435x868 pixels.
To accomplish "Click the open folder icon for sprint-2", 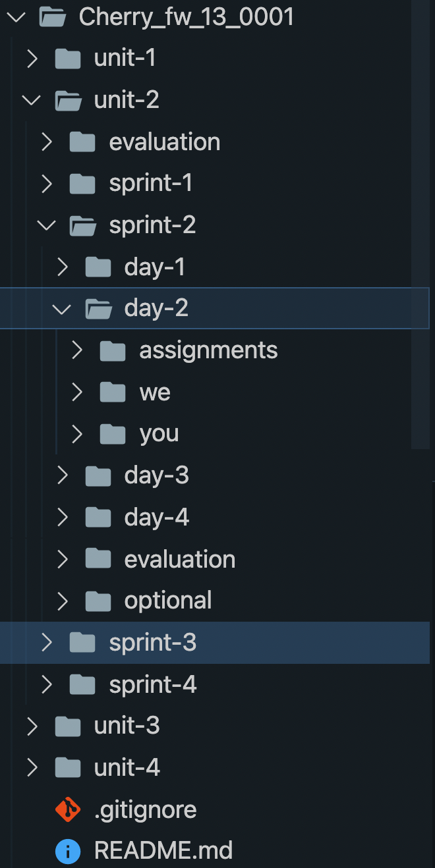I will [x=83, y=225].
